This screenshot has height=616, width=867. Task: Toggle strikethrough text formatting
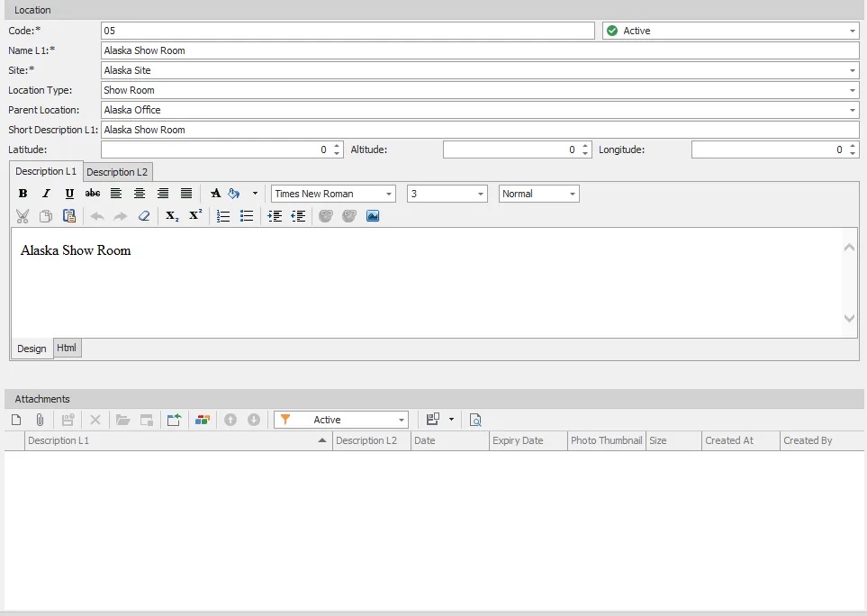[93, 194]
